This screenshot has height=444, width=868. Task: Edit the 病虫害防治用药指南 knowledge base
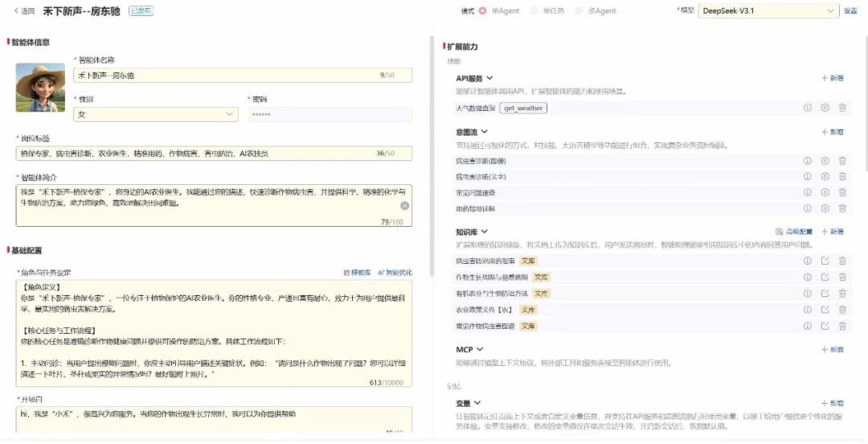click(x=825, y=261)
